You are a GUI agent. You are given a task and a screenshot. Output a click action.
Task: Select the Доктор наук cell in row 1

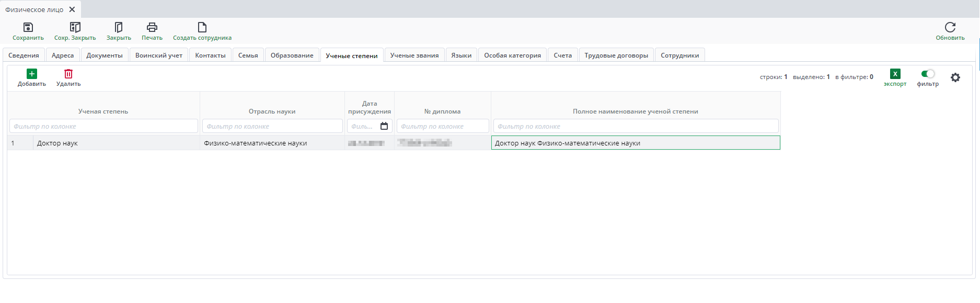tap(115, 143)
